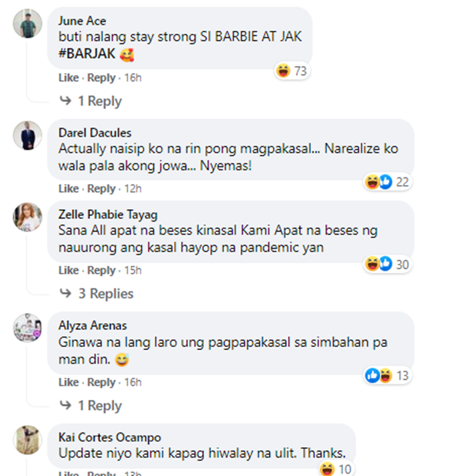Reply to Darel Dacules' comment
The image size is (450, 476).
pyautogui.click(x=101, y=188)
